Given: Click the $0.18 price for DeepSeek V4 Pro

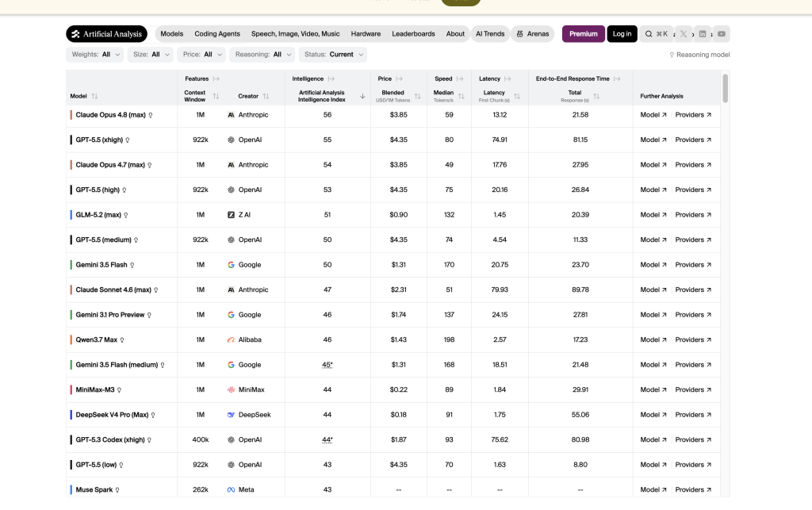Looking at the screenshot, I should 398,415.
